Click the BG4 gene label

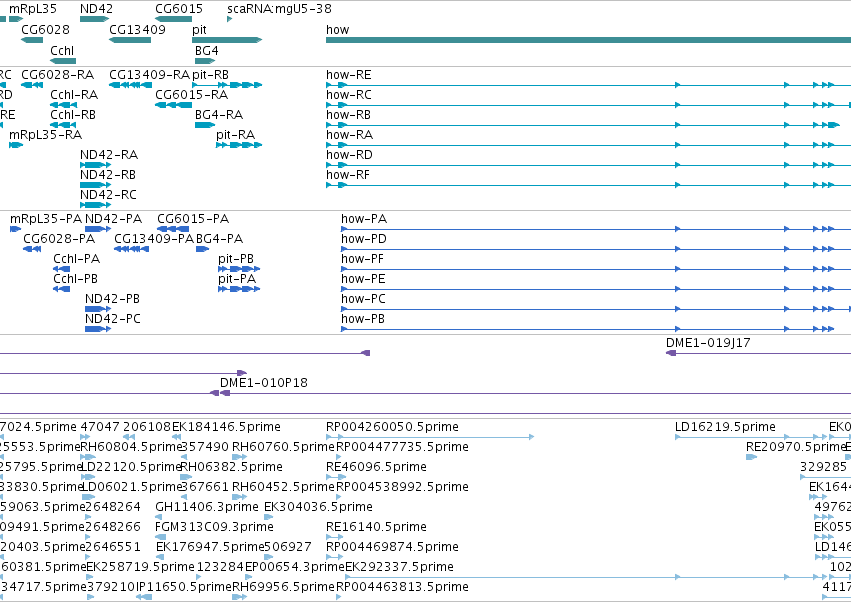click(x=207, y=50)
